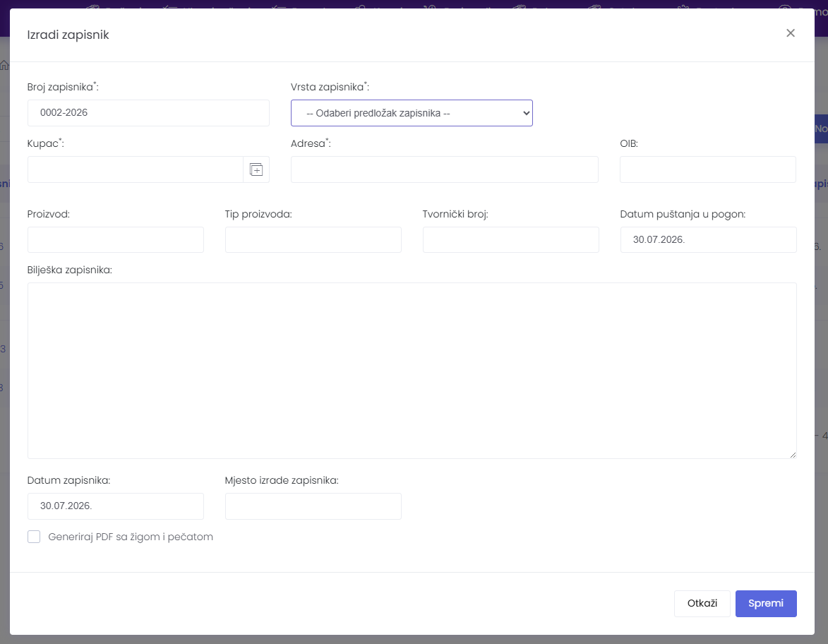Image resolution: width=828 pixels, height=644 pixels.
Task: Close the Izradi zapisnik dialog
Action: [791, 33]
